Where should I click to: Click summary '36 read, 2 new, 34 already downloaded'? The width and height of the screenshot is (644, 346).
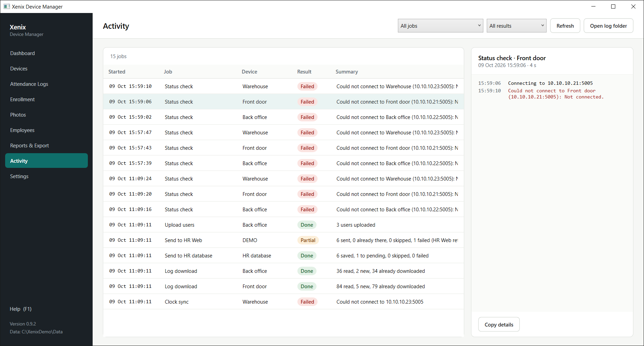[380, 271]
